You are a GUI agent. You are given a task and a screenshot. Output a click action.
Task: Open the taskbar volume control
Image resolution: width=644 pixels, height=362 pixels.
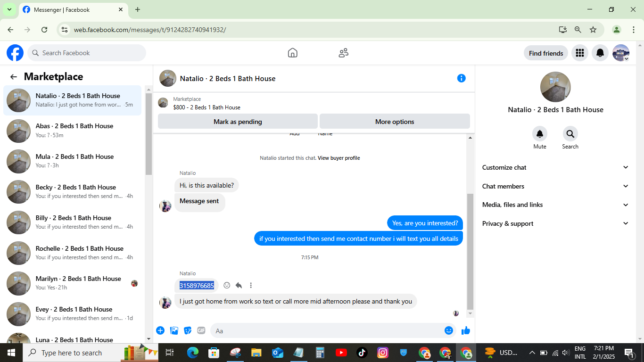pyautogui.click(x=566, y=353)
